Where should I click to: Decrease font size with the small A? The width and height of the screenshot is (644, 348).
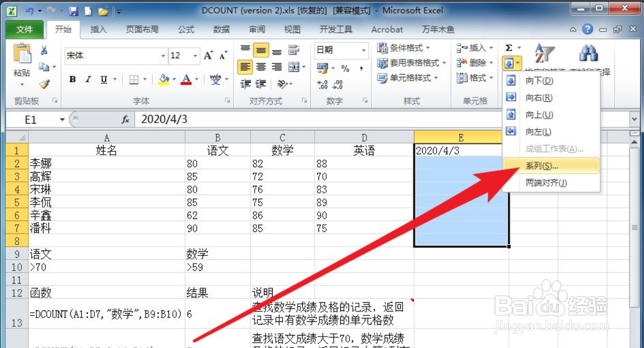[223, 56]
